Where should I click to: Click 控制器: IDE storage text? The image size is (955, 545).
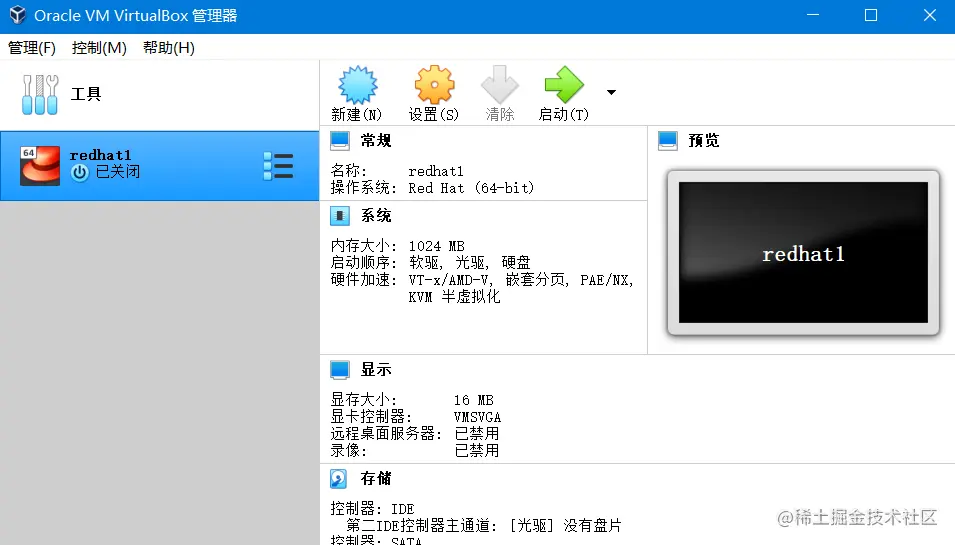(x=373, y=508)
